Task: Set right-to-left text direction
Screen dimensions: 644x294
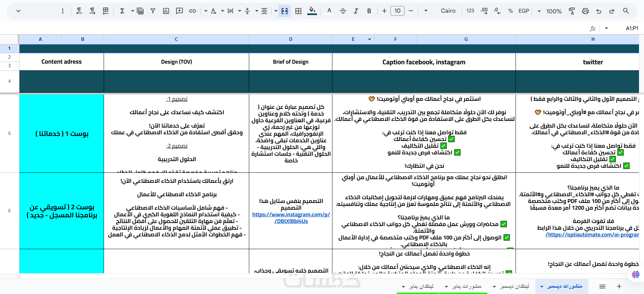Action: pyautogui.click(x=79, y=11)
